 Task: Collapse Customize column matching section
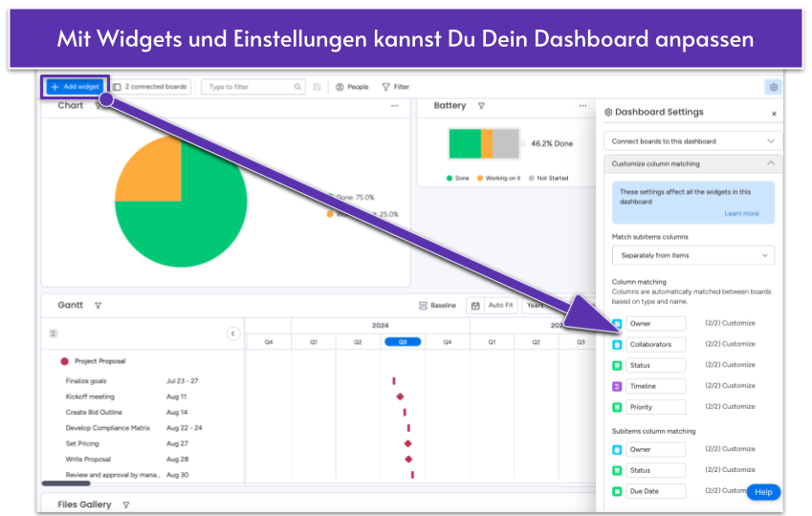tap(692, 163)
